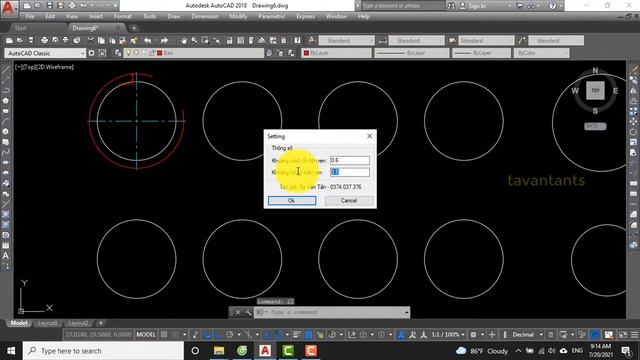Click the TOP face of the ViewCube
This screenshot has height=360, width=640.
click(595, 91)
